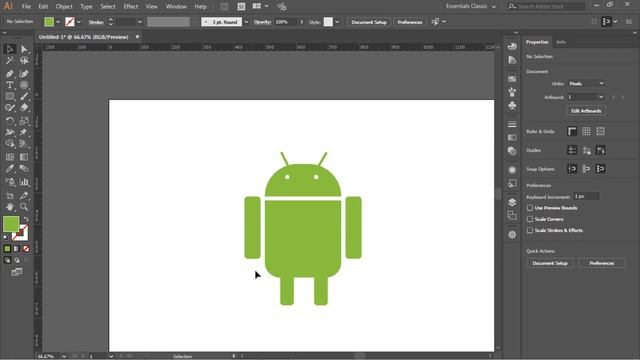
Task: Open the Stroke panel dock icon
Action: click(x=512, y=124)
